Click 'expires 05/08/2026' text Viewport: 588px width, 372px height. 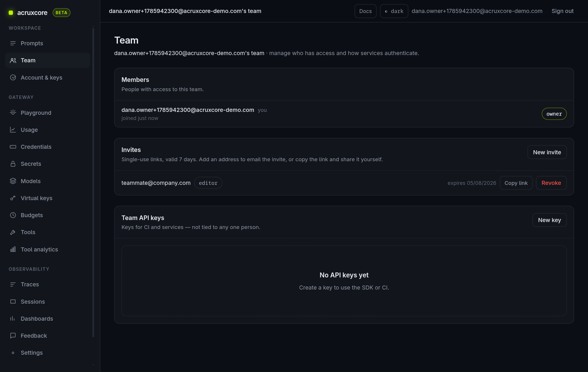pyautogui.click(x=472, y=183)
